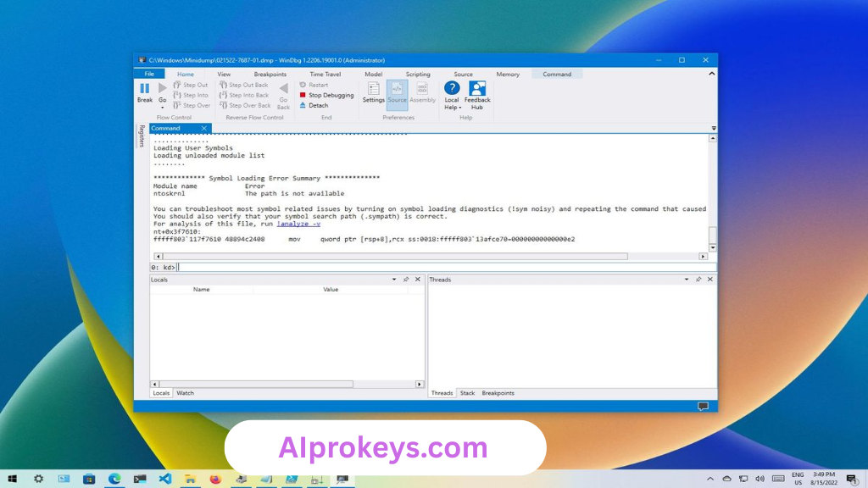
Task: Switch to the Threads bottom tab
Action: click(x=442, y=393)
